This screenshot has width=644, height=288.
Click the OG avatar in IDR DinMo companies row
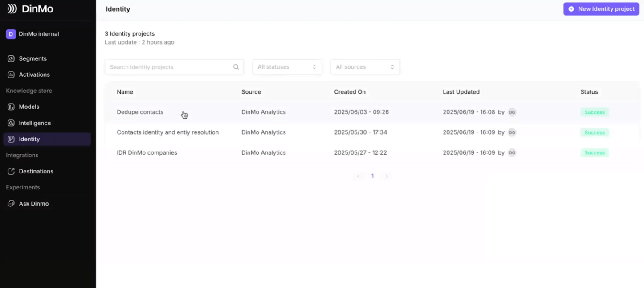click(x=512, y=153)
